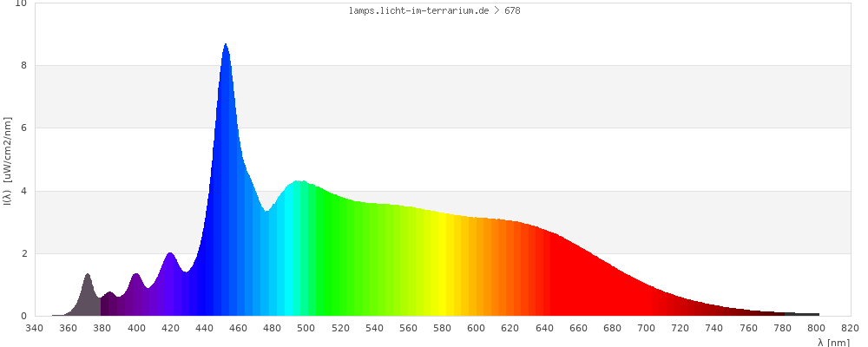868x347 pixels.
Task: Select the green region near 530 nm
Action: coord(357,260)
